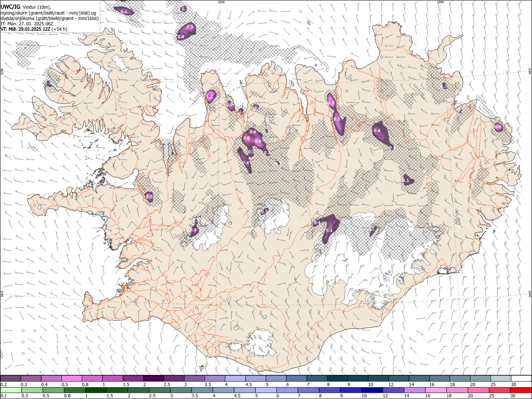The height and width of the screenshot is (399, 532).
Task: Select the bright red swatch labeled 30 in bottom legend
Action: (x=521, y=390)
